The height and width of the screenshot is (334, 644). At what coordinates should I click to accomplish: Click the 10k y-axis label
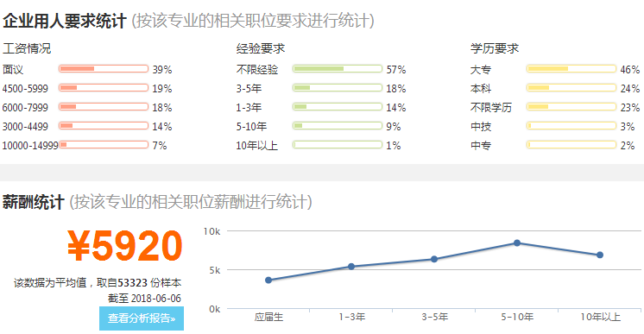pos(212,231)
